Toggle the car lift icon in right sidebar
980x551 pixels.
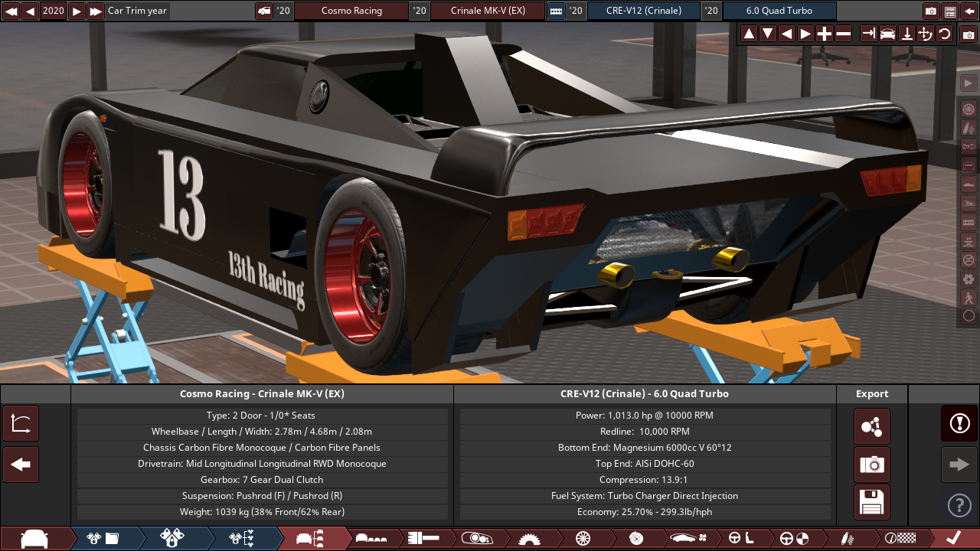tap(969, 240)
